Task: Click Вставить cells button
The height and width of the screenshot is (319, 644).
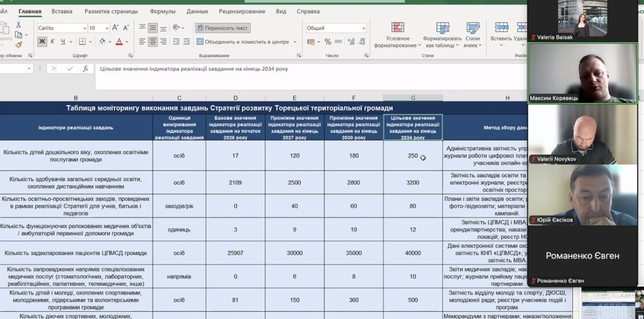Action: [501, 35]
